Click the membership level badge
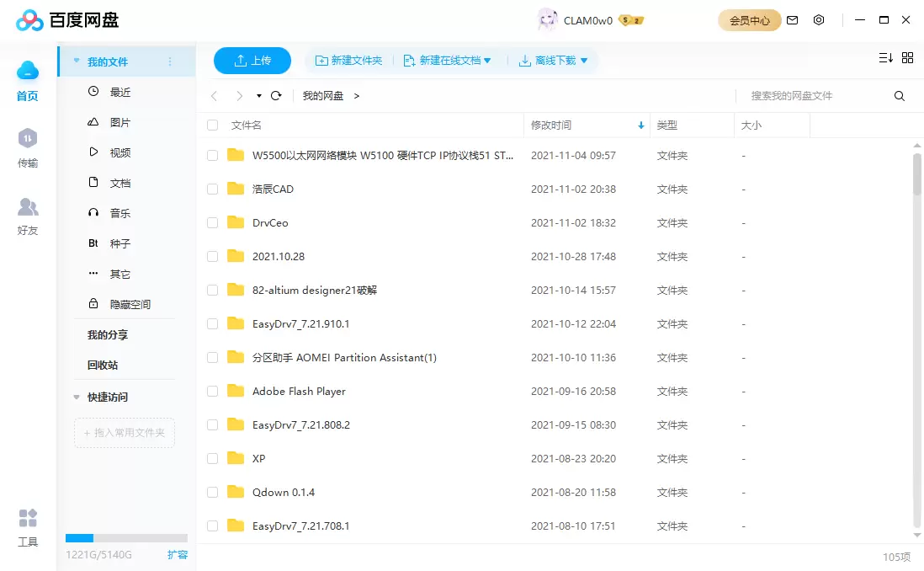The width and height of the screenshot is (924, 571). coord(631,21)
